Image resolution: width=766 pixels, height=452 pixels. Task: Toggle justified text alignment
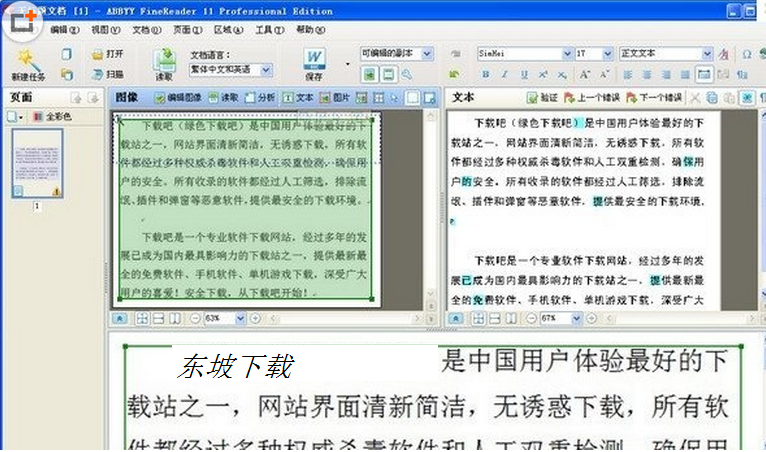685,74
